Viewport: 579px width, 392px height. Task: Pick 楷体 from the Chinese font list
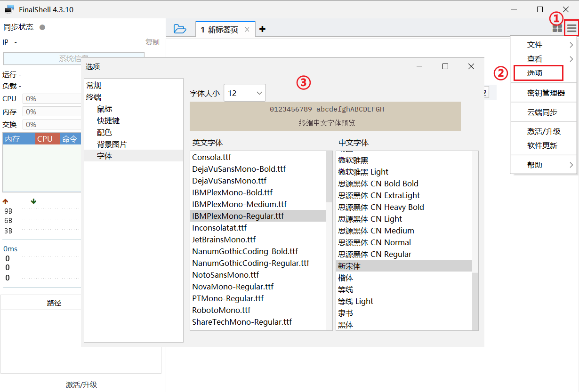(346, 278)
